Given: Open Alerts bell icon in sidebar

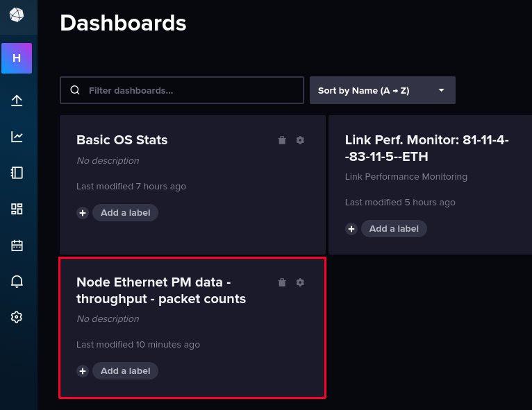Looking at the screenshot, I should coord(17,281).
